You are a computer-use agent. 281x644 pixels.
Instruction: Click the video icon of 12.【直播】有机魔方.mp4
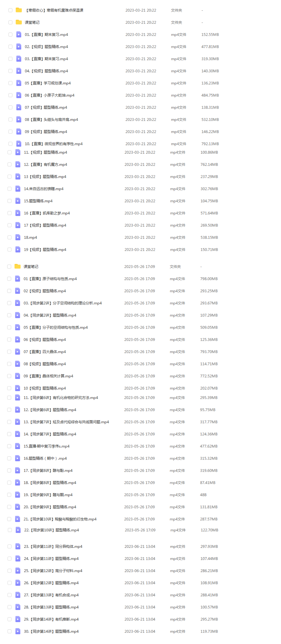(18, 164)
